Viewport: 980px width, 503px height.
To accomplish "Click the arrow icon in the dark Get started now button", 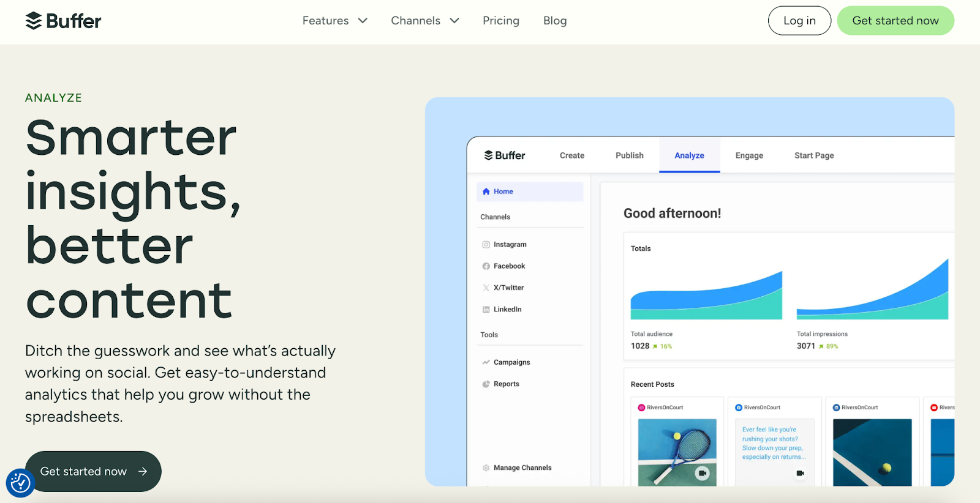I will (143, 471).
